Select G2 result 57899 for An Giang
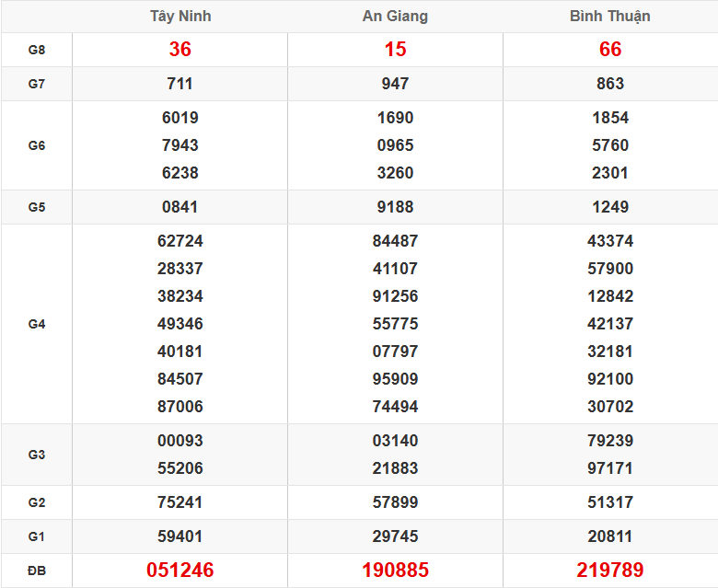 click(395, 502)
